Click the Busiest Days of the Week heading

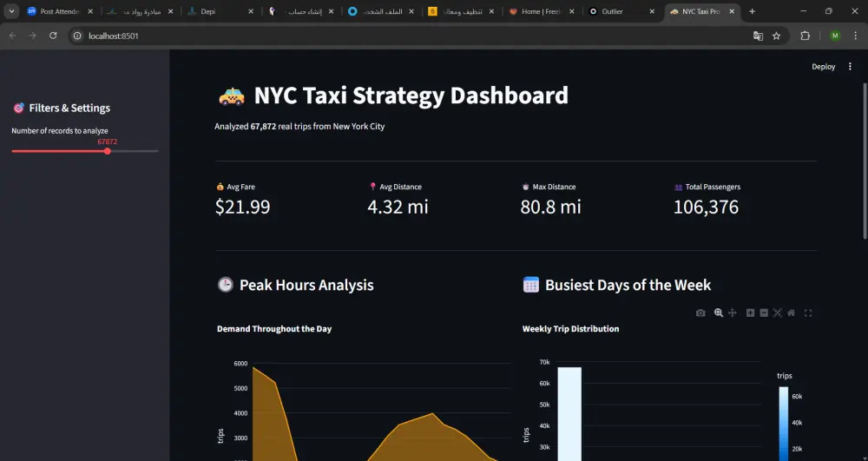[628, 285]
